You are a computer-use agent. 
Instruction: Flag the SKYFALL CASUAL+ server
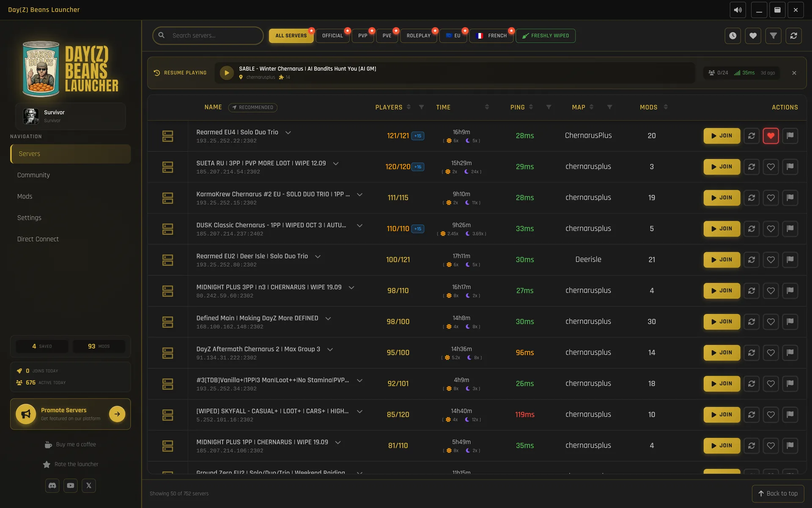[790, 415]
